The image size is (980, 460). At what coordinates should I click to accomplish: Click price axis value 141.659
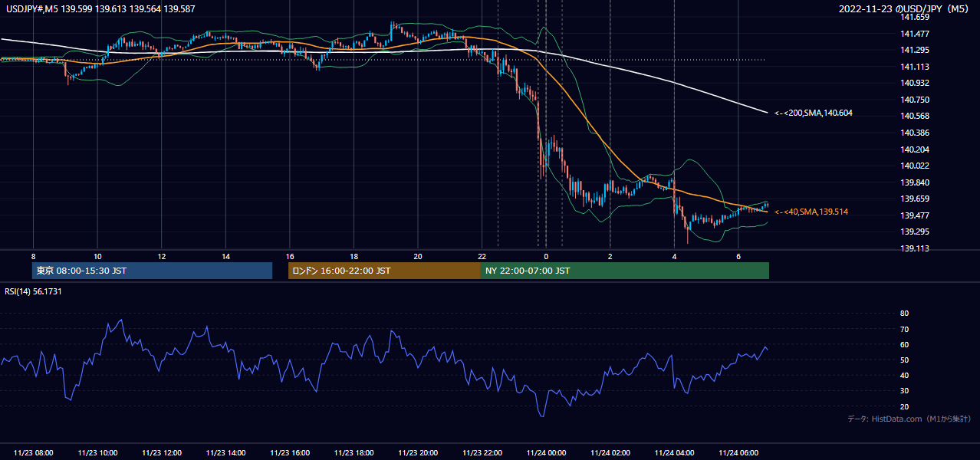(916, 17)
